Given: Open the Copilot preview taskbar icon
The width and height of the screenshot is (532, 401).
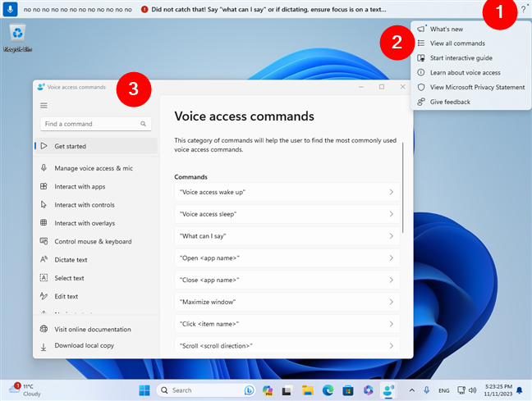Looking at the screenshot, I should (268, 390).
